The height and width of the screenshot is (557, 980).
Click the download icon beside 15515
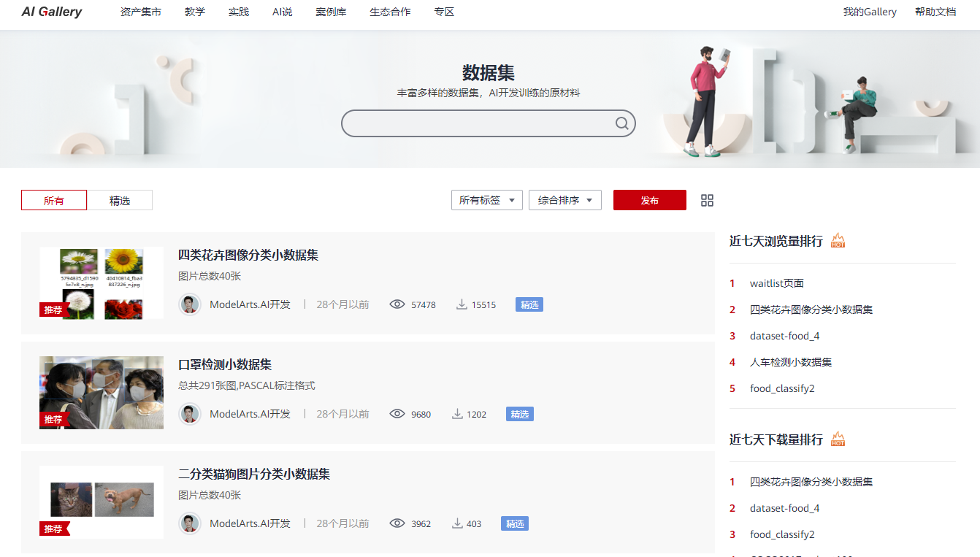(x=462, y=304)
